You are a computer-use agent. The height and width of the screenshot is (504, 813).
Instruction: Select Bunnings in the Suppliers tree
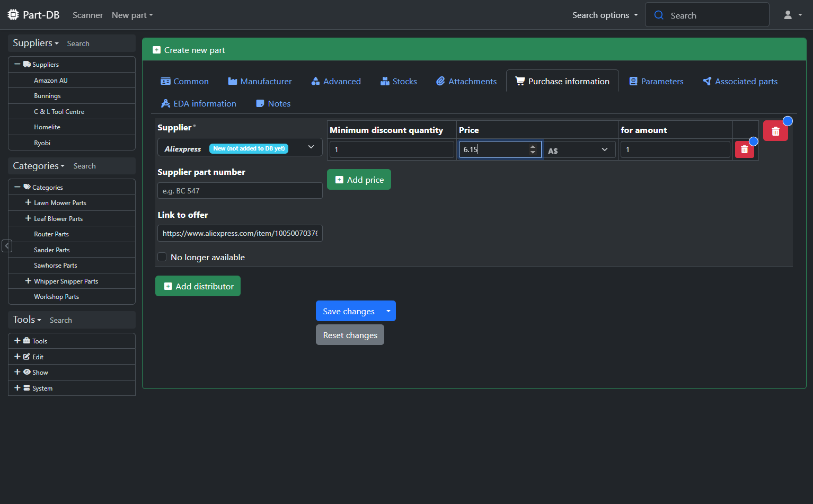[x=47, y=96]
